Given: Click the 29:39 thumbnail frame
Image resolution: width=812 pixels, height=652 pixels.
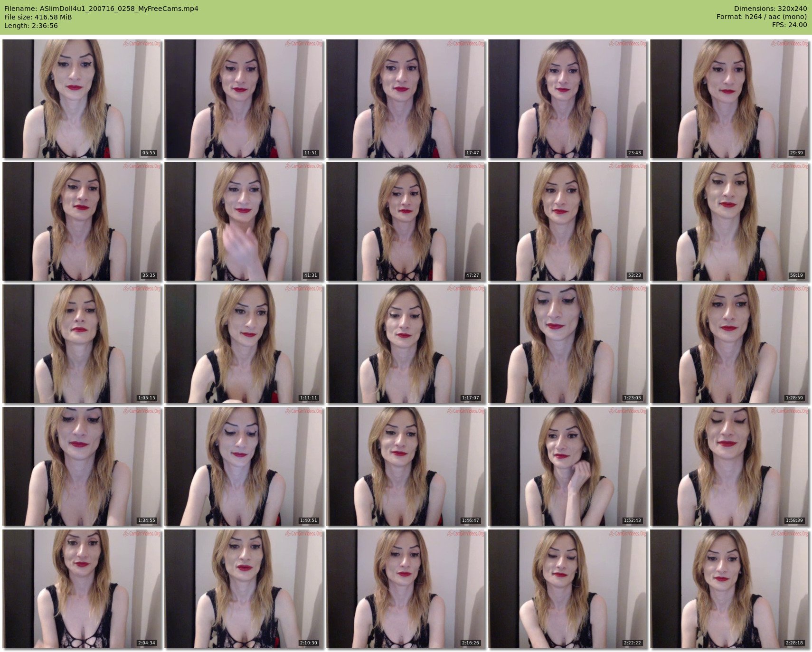Looking at the screenshot, I should [x=729, y=99].
